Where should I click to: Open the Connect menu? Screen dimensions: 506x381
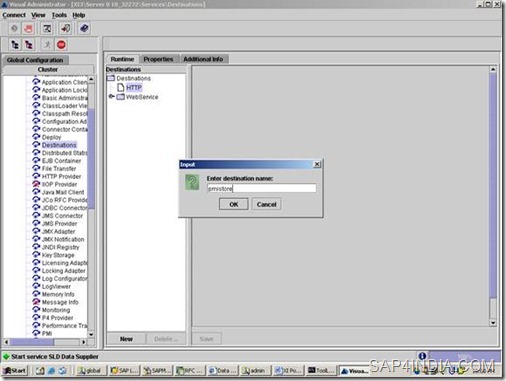[14, 15]
